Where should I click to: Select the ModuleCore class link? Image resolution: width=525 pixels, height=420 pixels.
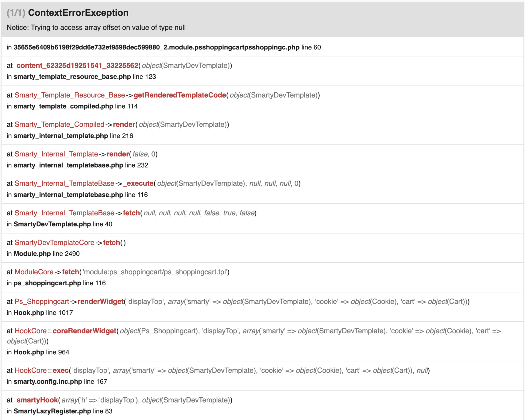pyautogui.click(x=34, y=272)
